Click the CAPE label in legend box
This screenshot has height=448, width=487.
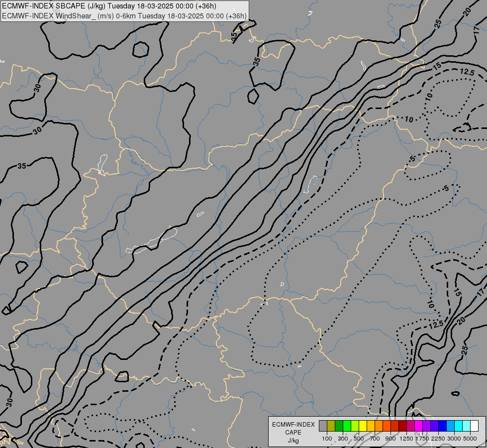[293, 433]
